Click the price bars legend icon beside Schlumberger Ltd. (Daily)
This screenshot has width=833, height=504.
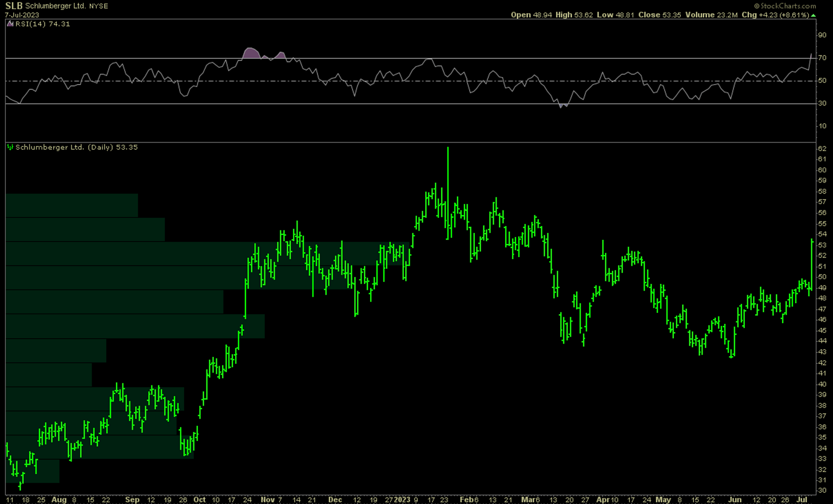pyautogui.click(x=10, y=148)
